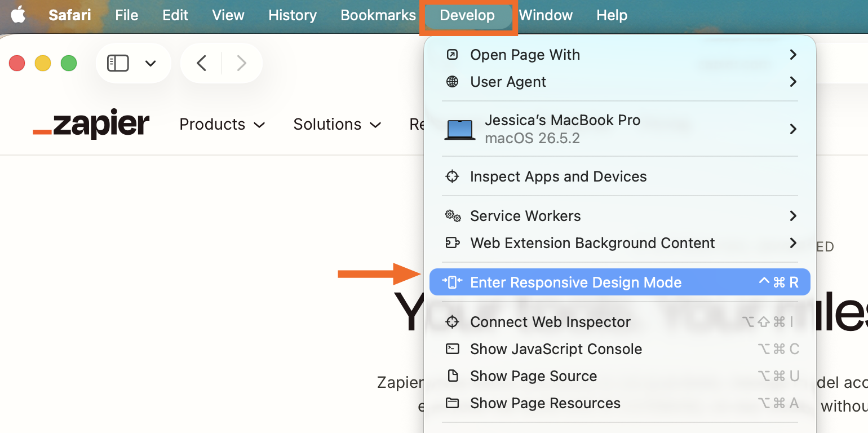868x433 pixels.
Task: Open the Bookmarks menu
Action: (378, 15)
